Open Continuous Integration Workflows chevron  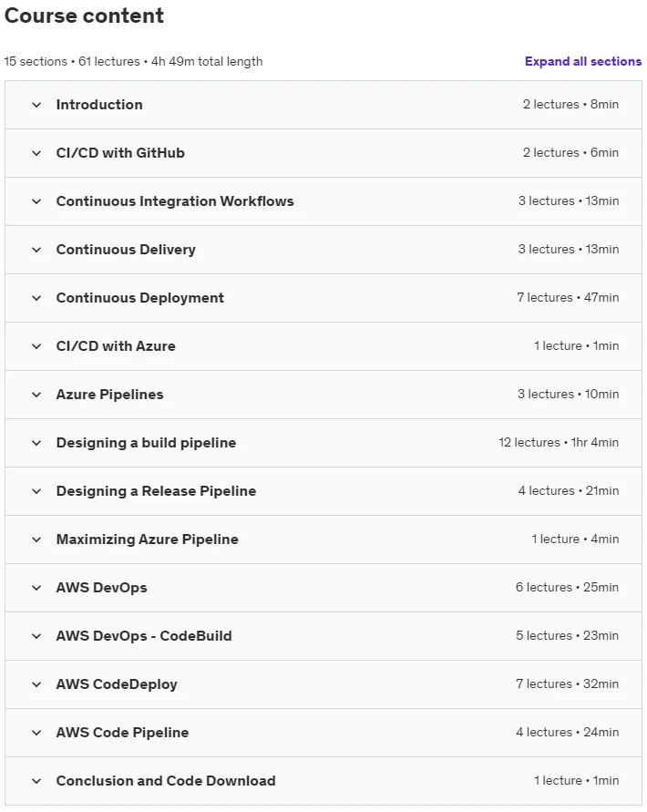click(36, 201)
